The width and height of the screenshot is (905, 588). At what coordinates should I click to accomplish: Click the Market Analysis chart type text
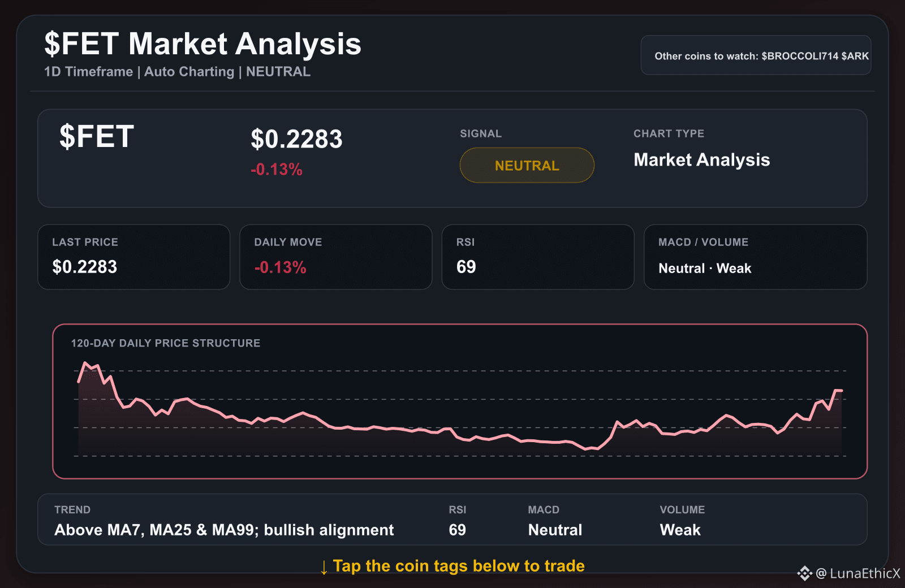pos(701,160)
